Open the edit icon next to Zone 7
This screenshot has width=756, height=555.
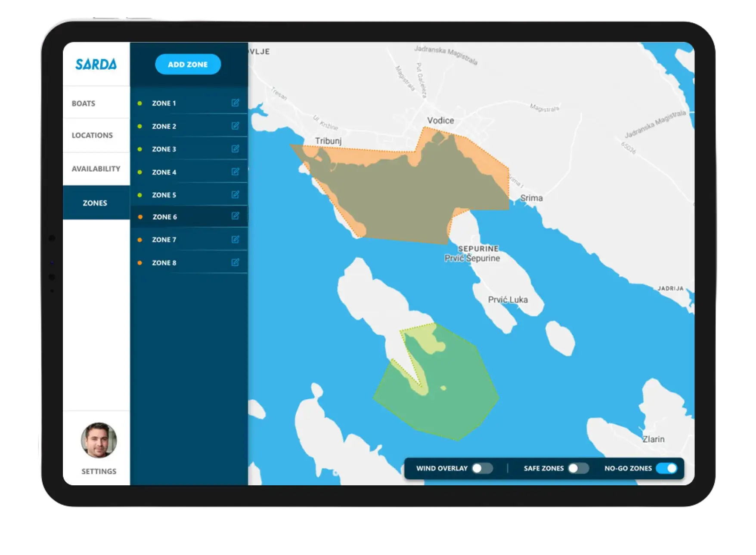(235, 240)
